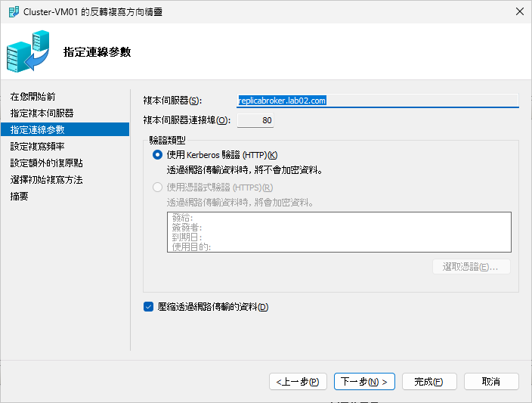532x403 pixels.
Task: Click the 選取憑證 certificate button
Action: [471, 267]
